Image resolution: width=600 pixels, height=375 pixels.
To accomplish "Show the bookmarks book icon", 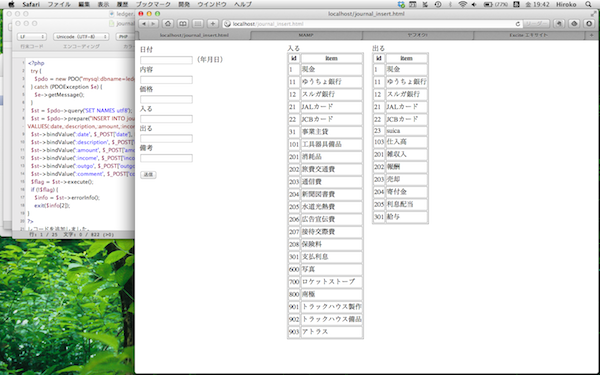I will tap(183, 24).
